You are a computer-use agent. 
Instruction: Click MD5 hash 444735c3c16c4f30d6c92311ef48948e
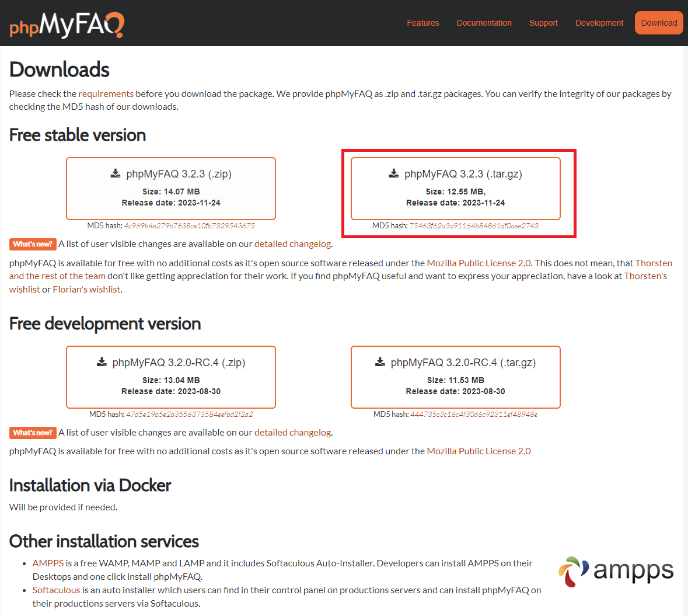474,415
